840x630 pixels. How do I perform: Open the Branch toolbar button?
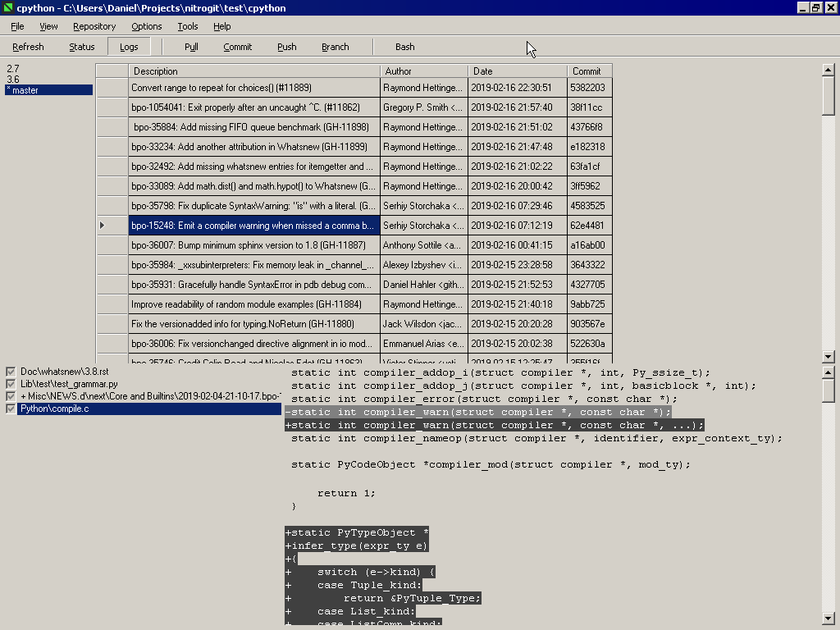point(335,47)
